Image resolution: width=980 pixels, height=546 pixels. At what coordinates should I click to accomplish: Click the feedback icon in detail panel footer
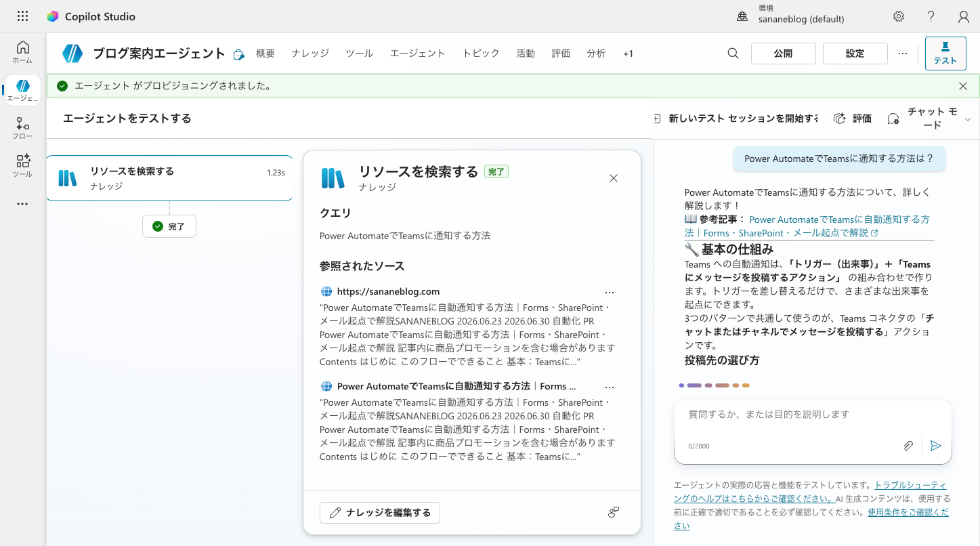coord(614,512)
